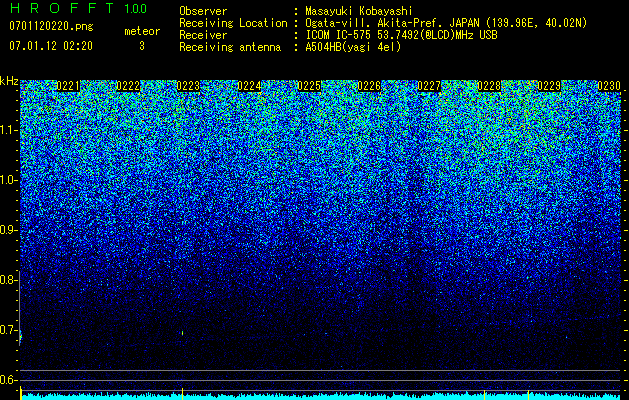Viewport: 629px width, 400px height.
Task: Click the 0223 time marker
Action: pyautogui.click(x=189, y=86)
